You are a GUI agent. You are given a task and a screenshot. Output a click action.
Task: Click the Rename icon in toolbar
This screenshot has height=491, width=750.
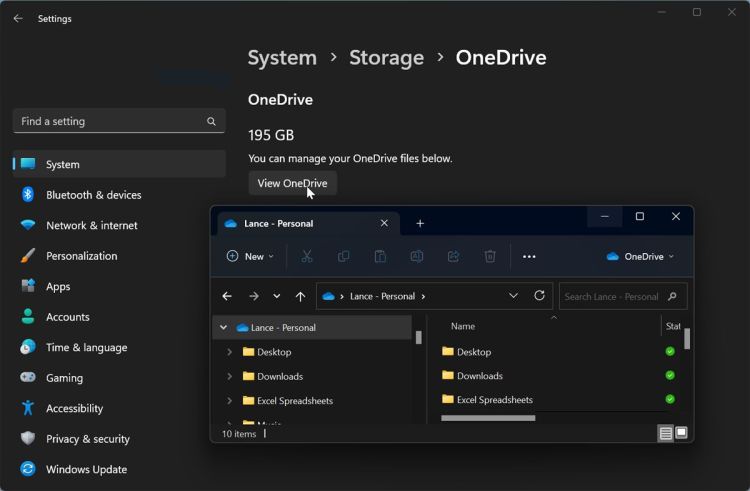click(x=417, y=256)
